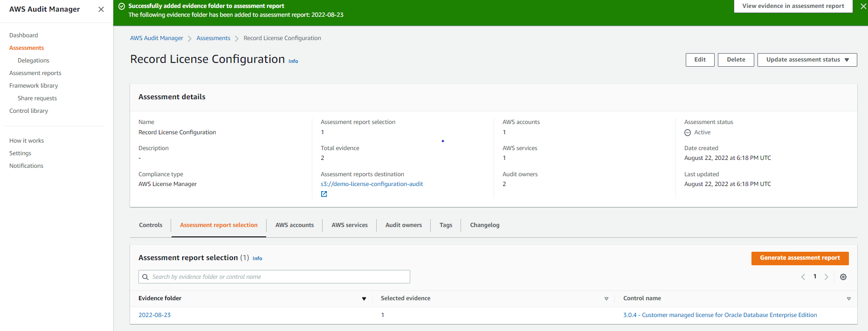Viewport: 868px width, 331px height.
Task: Open the 3.0.4 Customer managed license control link
Action: tap(720, 315)
